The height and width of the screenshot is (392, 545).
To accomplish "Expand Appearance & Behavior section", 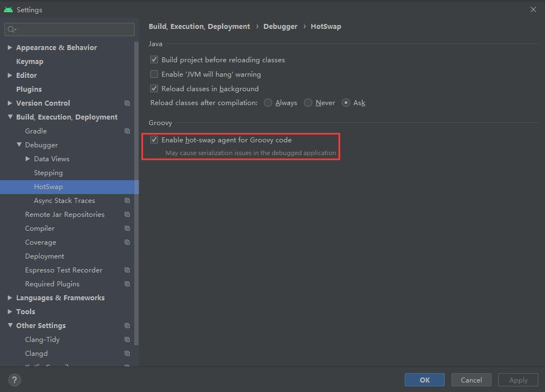I will (10, 48).
